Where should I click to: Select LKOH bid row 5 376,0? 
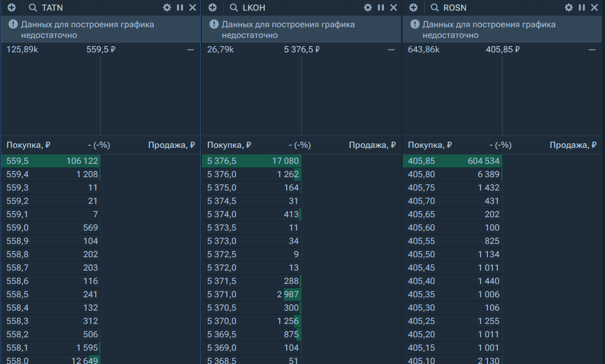coord(252,175)
